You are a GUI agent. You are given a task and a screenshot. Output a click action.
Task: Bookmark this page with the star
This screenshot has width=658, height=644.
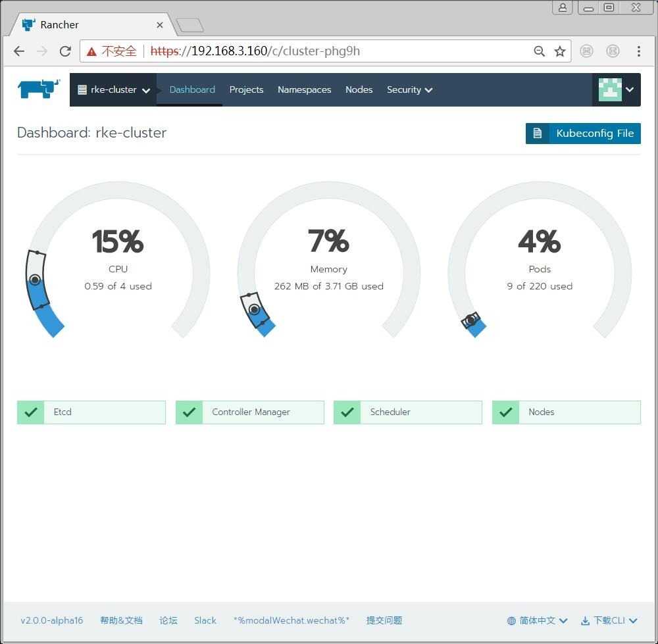click(560, 51)
